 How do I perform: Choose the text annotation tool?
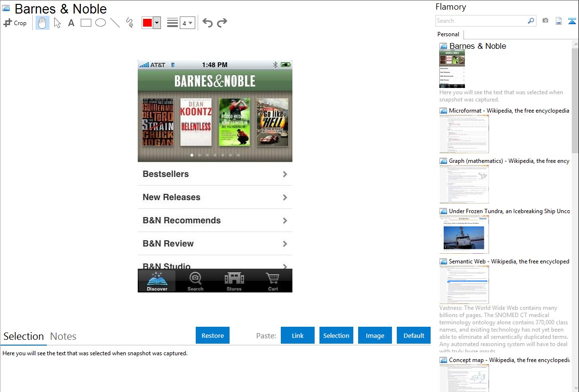click(71, 23)
